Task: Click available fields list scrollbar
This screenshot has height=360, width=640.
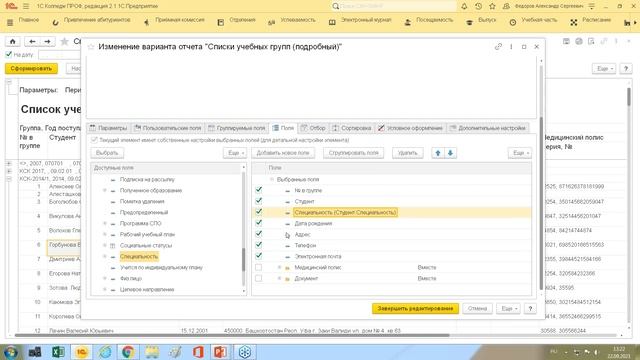Action: point(244,259)
